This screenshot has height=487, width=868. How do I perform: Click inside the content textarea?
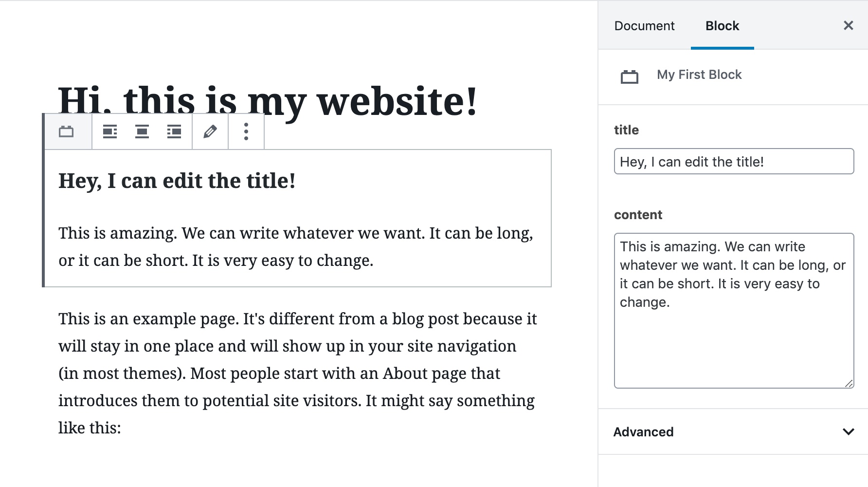734,311
